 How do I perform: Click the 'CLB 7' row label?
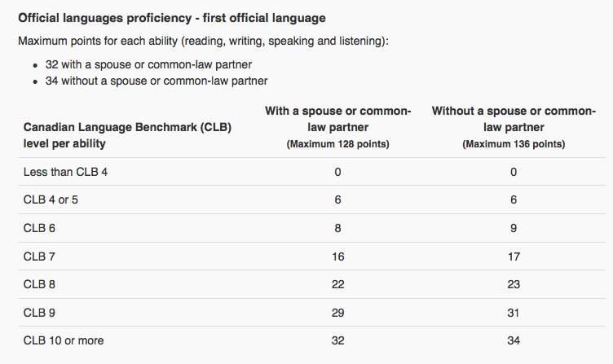point(39,257)
